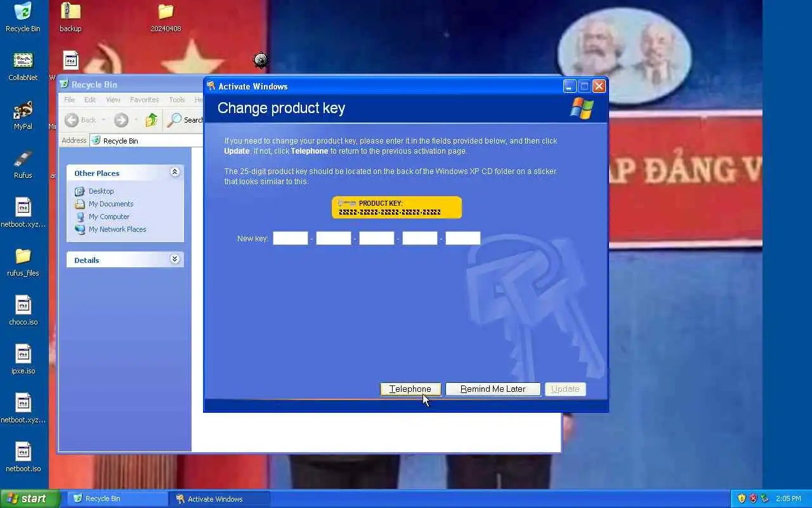Expand the Details panel

[x=174, y=259]
